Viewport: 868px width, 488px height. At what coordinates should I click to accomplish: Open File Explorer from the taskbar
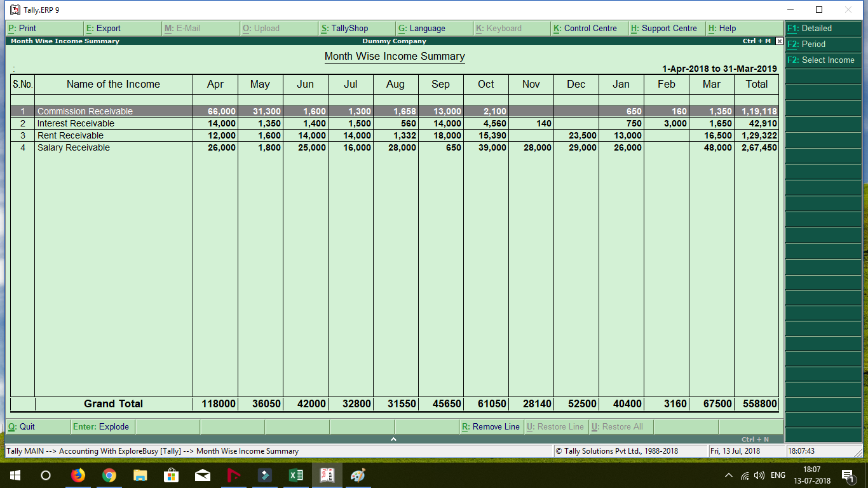[x=140, y=475]
